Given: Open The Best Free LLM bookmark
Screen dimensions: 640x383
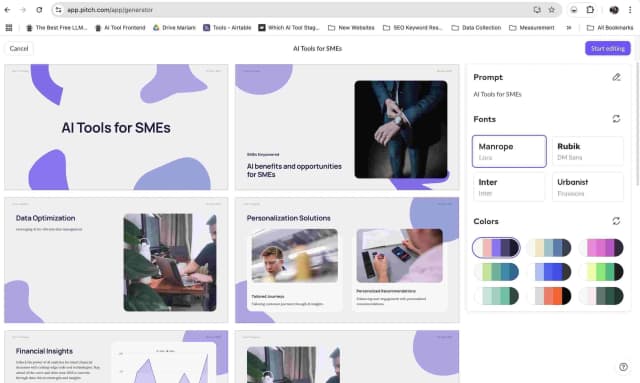Looking at the screenshot, I should [57, 28].
